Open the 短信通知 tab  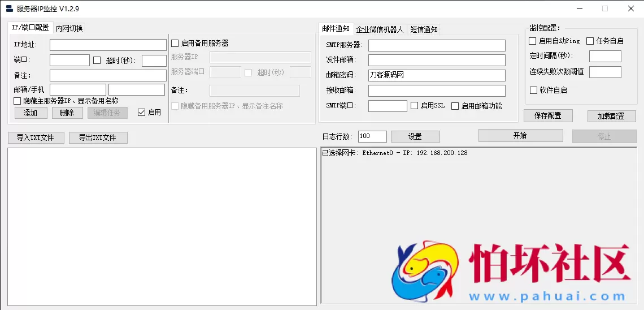[x=424, y=29]
